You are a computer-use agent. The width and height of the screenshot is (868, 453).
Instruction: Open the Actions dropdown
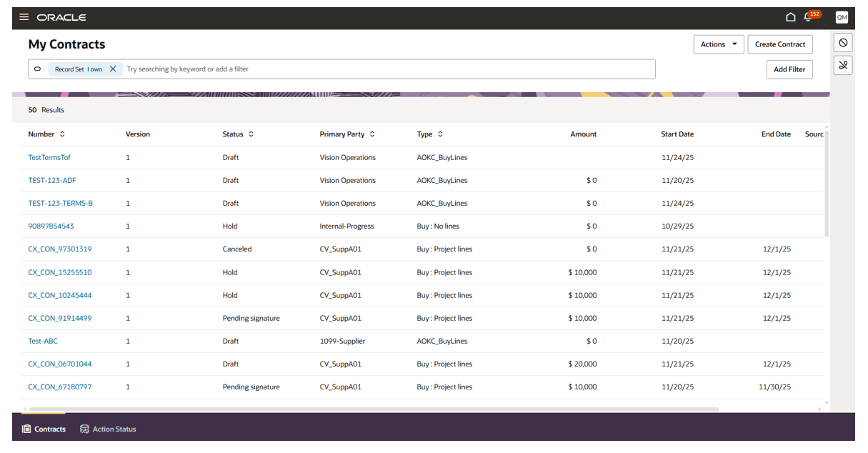719,44
